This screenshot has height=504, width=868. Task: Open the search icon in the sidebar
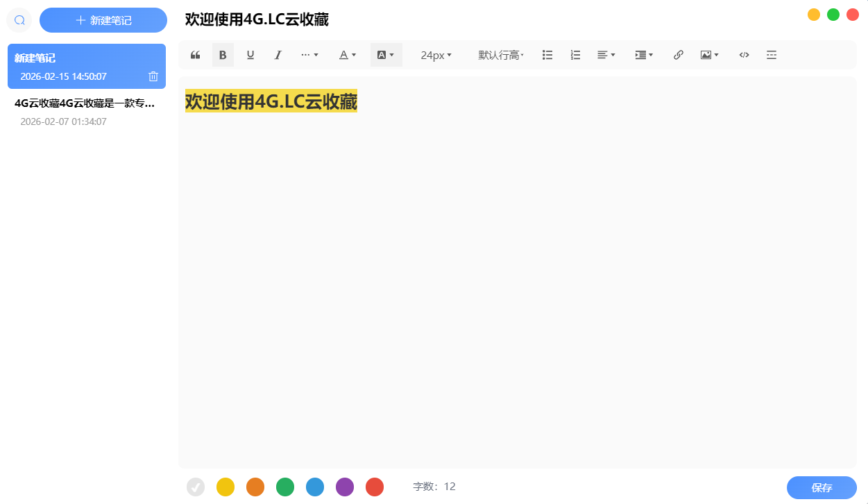point(19,19)
